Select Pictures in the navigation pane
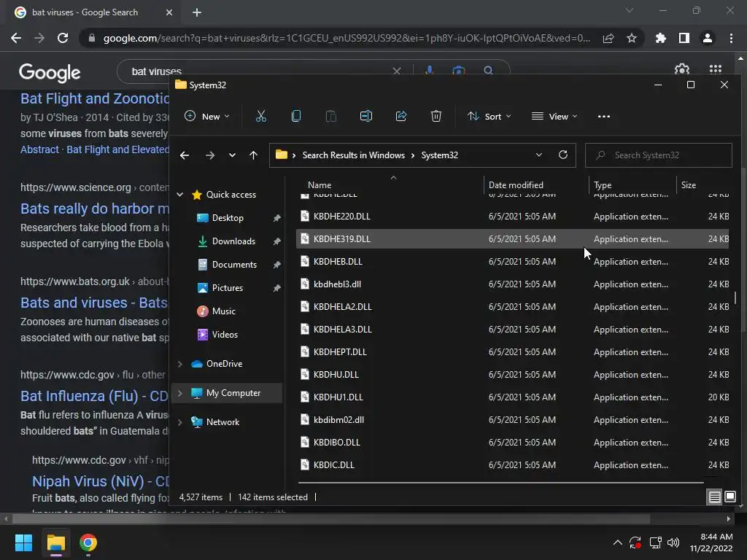747x560 pixels. [x=228, y=287]
